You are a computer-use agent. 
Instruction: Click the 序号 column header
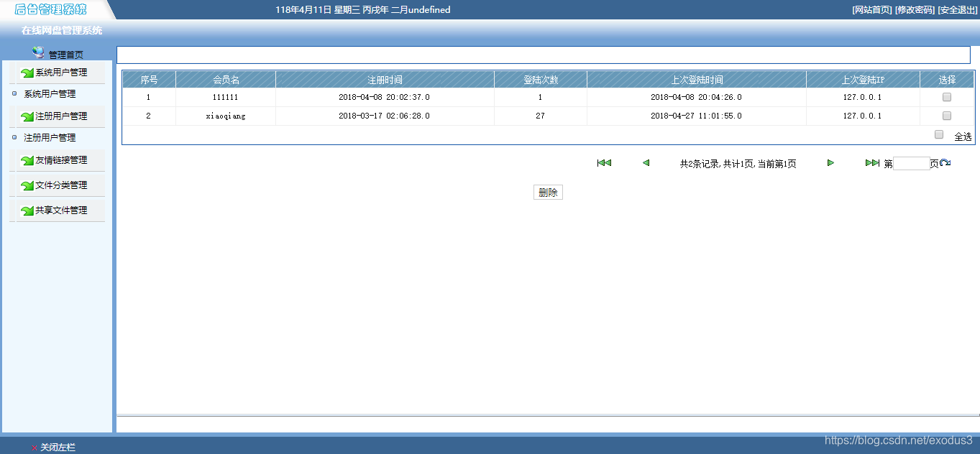pyautogui.click(x=149, y=80)
